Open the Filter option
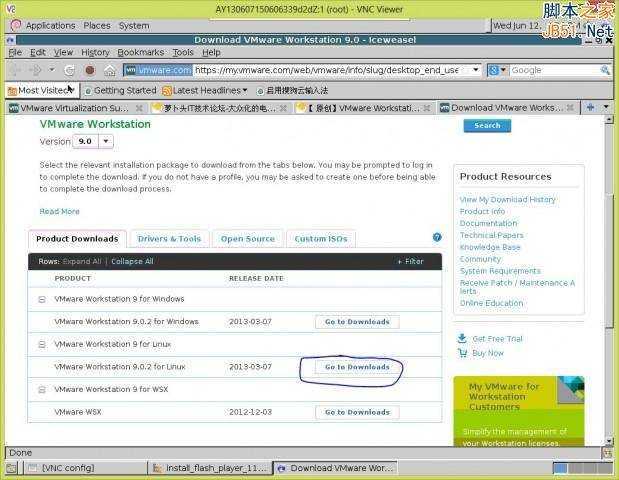This screenshot has width=619, height=480. pyautogui.click(x=411, y=261)
